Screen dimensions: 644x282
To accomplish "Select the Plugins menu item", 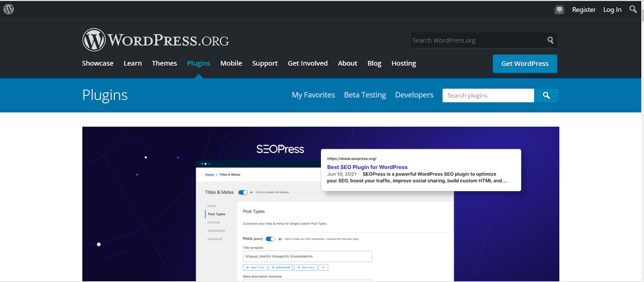I will click(x=198, y=63).
